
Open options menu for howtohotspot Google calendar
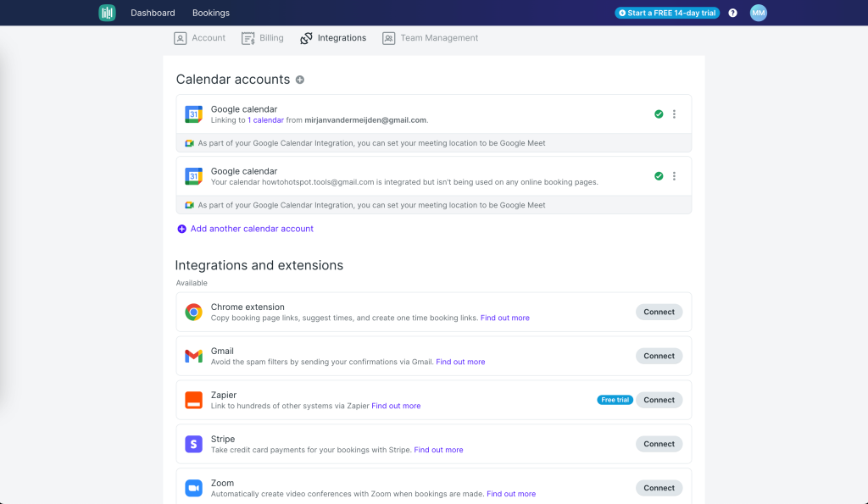(x=674, y=176)
